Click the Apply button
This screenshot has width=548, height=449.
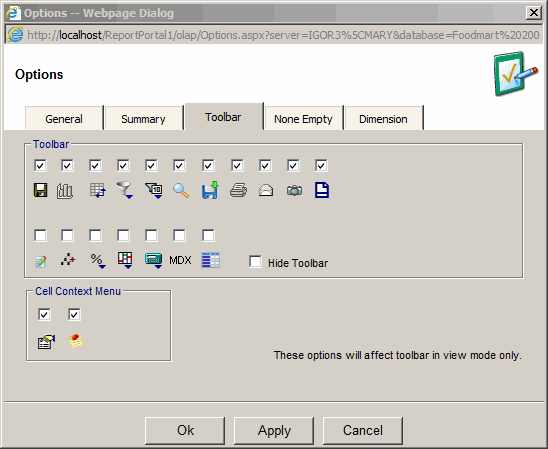point(274,430)
